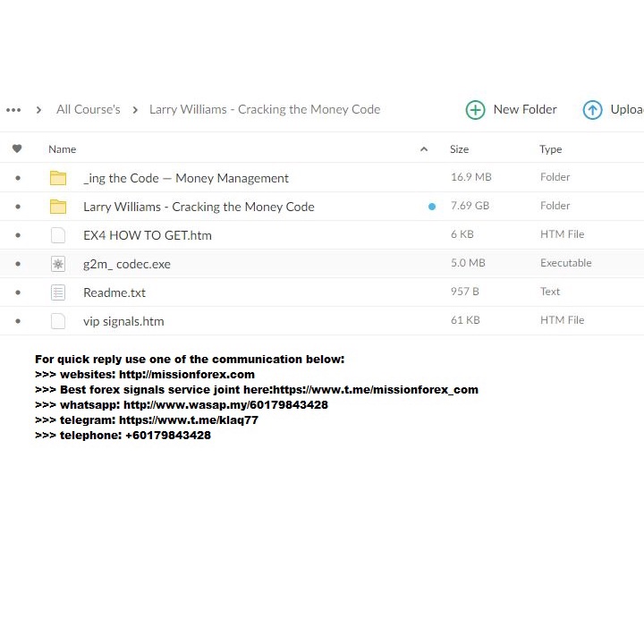The height and width of the screenshot is (644, 644).
Task: Click the g2m_ codec.exe gear icon
Action: tap(58, 264)
